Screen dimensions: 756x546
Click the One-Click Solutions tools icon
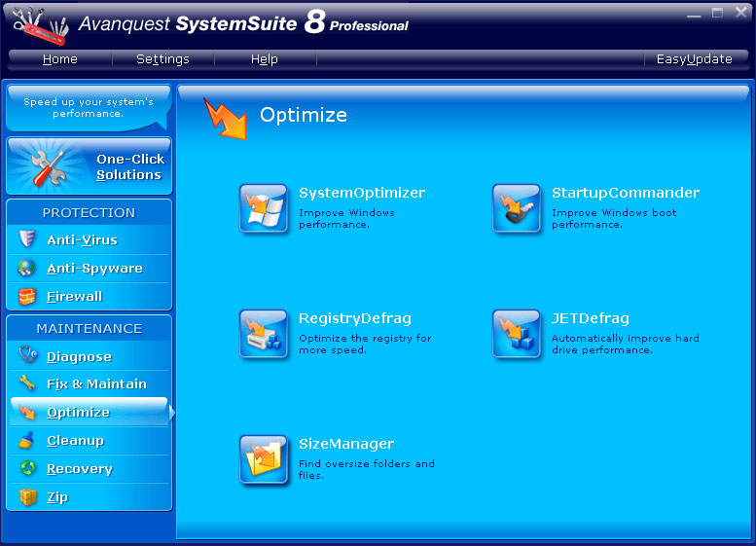click(49, 166)
